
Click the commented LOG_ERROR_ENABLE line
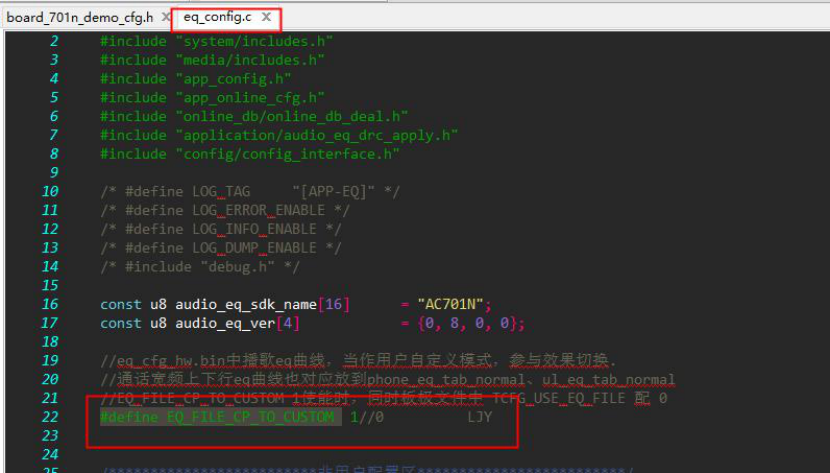pyautogui.click(x=225, y=210)
